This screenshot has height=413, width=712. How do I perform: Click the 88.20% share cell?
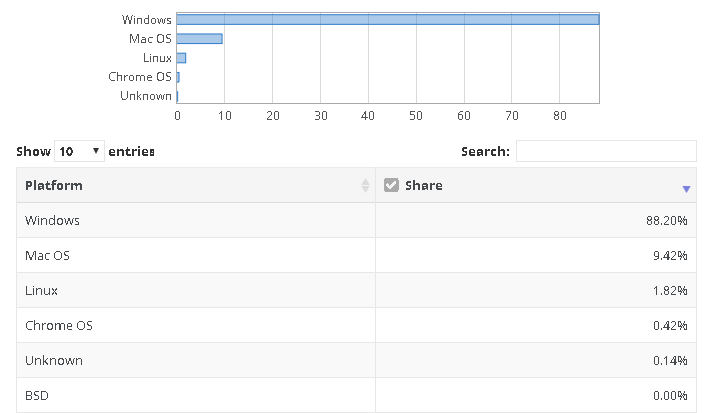(536, 220)
